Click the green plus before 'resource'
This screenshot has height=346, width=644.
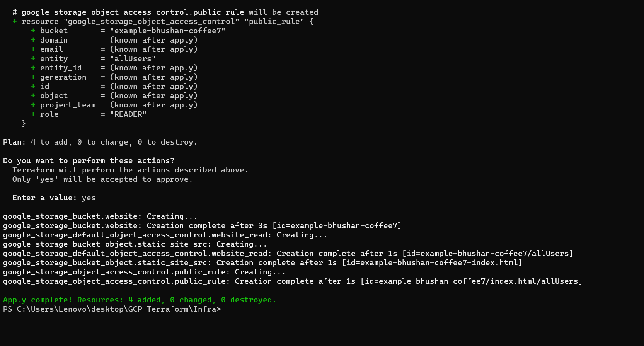(15, 22)
